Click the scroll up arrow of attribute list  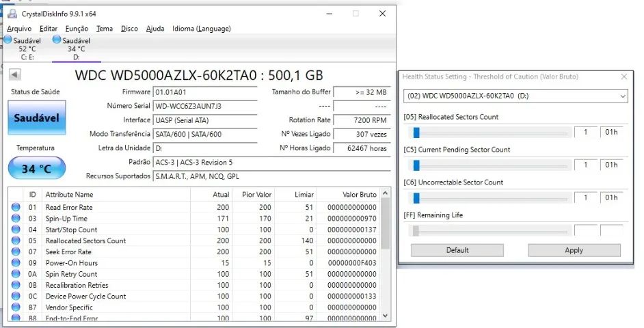tap(385, 193)
